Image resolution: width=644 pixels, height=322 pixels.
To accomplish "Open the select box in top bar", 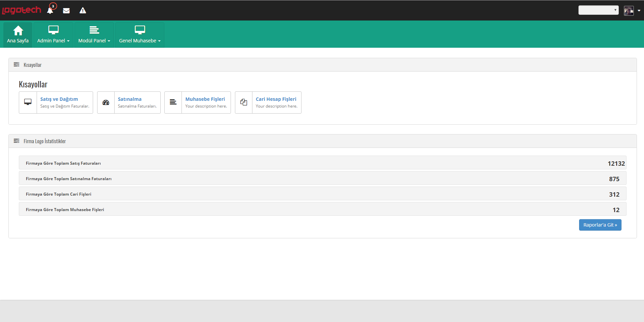I will click(598, 10).
